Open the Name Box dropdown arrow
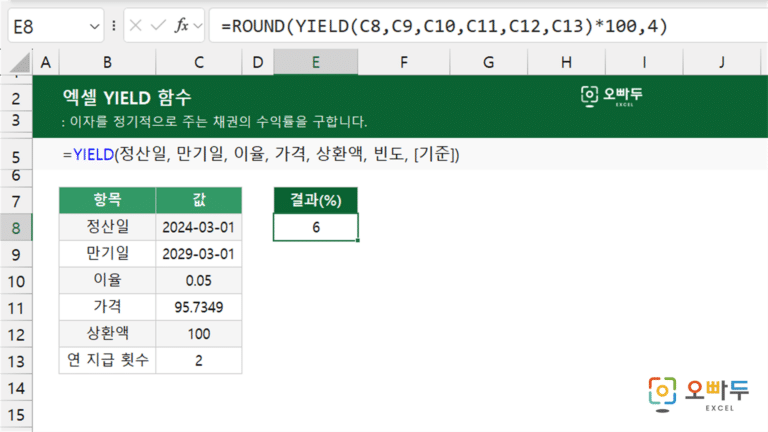This screenshot has width=768, height=432. pyautogui.click(x=95, y=26)
